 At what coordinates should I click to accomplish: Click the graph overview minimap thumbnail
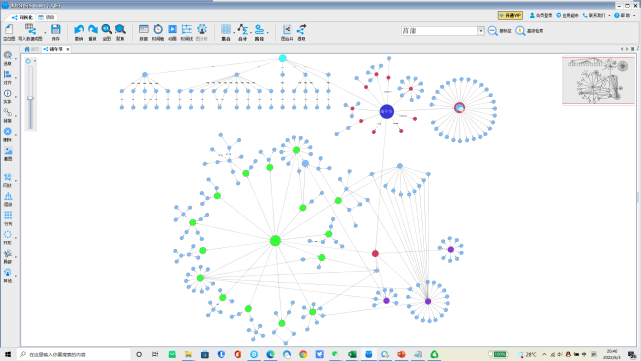(598, 81)
